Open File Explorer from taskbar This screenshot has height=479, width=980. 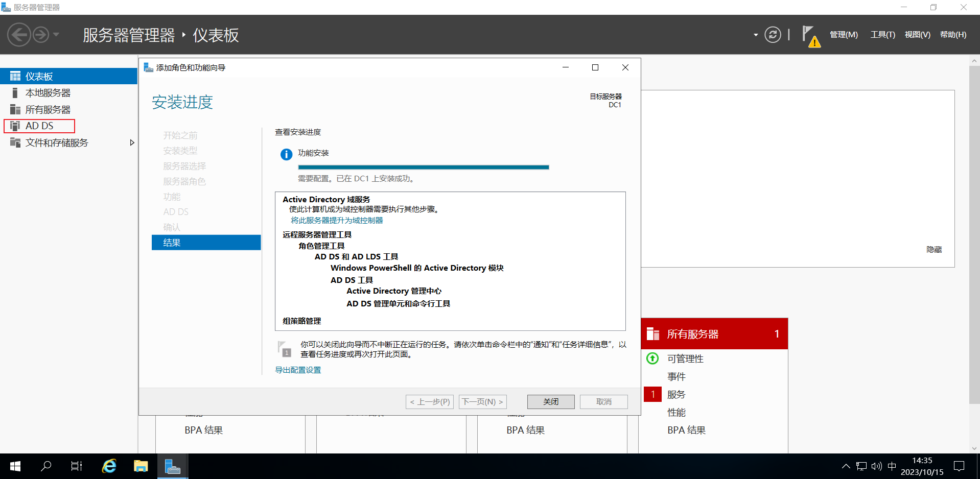(x=141, y=466)
